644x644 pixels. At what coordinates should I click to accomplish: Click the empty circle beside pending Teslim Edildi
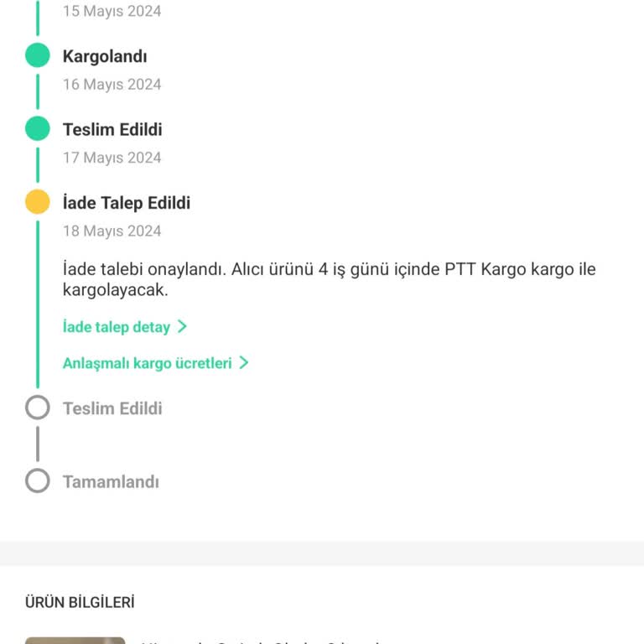(x=38, y=408)
